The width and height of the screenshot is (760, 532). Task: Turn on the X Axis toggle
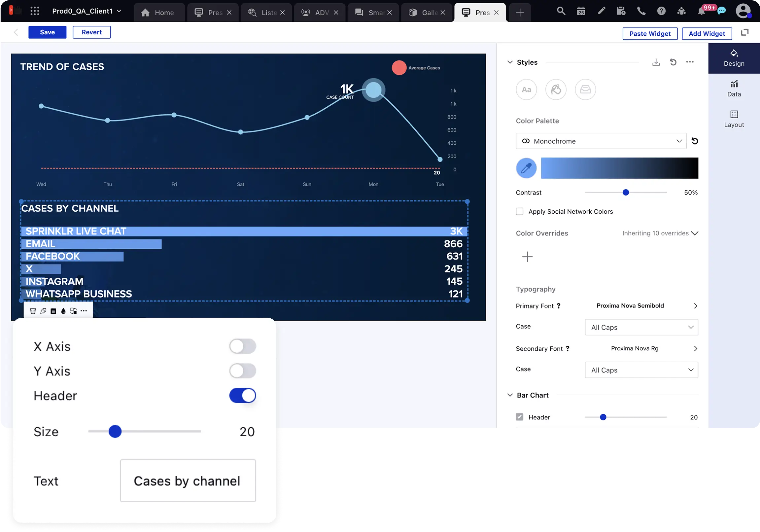242,346
